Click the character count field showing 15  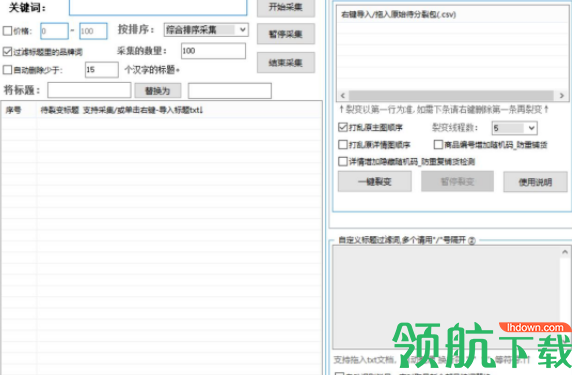point(102,69)
